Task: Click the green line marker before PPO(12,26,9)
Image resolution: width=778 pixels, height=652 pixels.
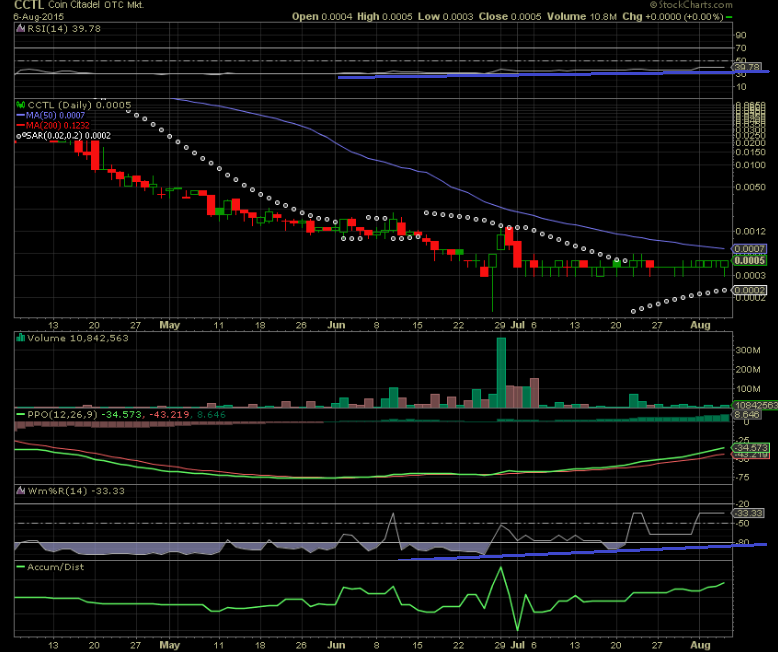Action: pos(20,414)
